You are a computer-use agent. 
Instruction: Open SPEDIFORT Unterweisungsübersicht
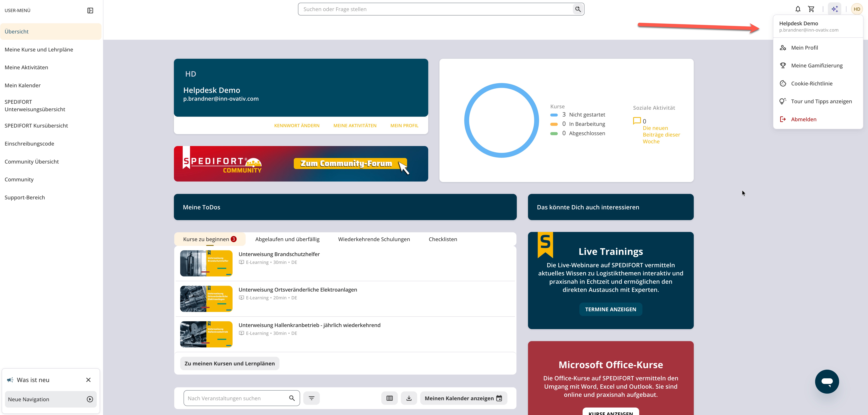click(50, 105)
